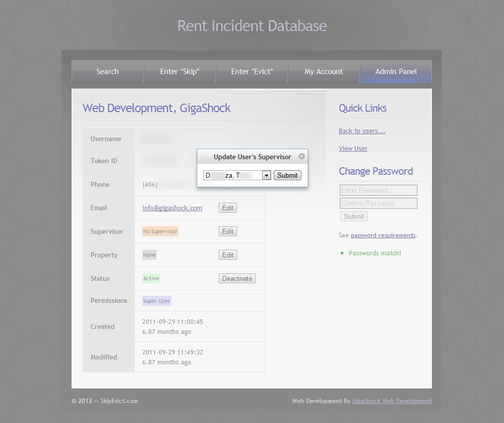Click the None property badge
The height and width of the screenshot is (423, 504).
(150, 255)
